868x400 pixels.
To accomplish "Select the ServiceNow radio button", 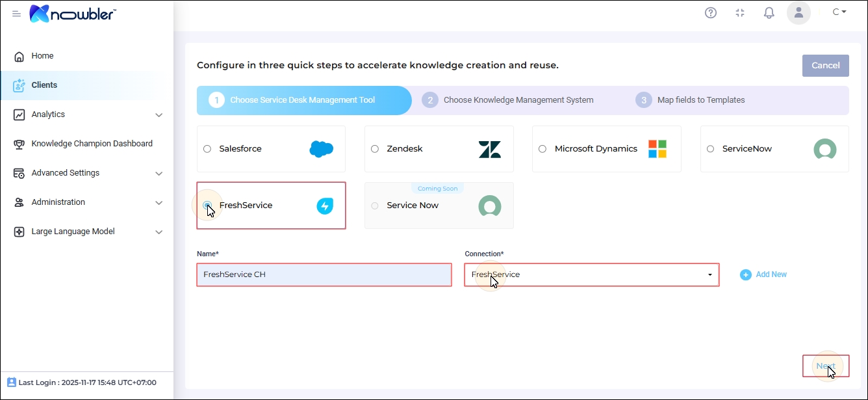I will click(x=710, y=149).
